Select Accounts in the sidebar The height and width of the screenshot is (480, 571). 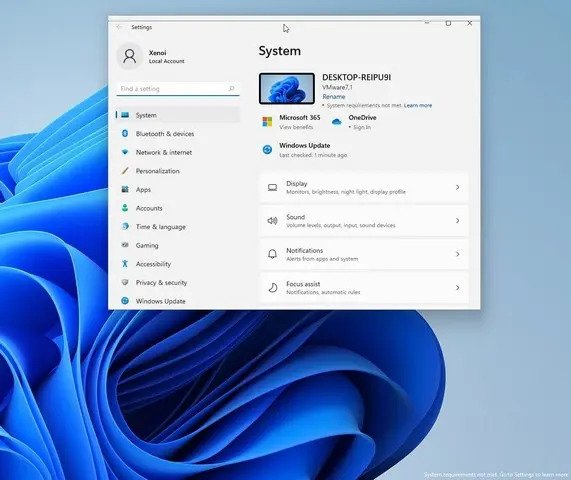point(178,208)
